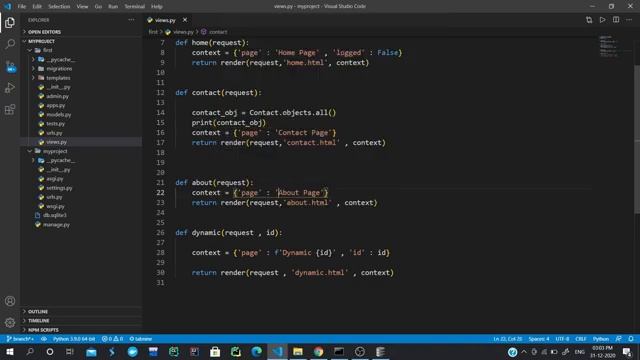Click the eye watch icon in status bar
Screen dimensions: 640x360
(x=44, y=339)
